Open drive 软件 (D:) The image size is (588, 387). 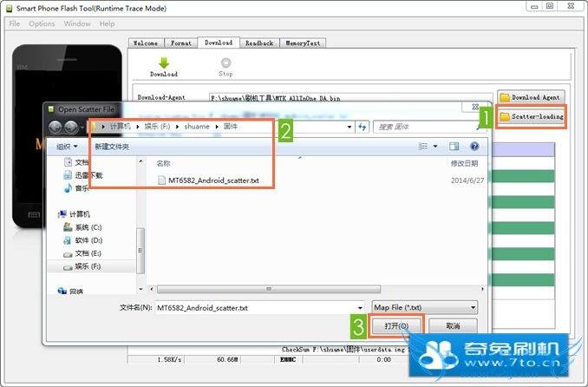83,240
